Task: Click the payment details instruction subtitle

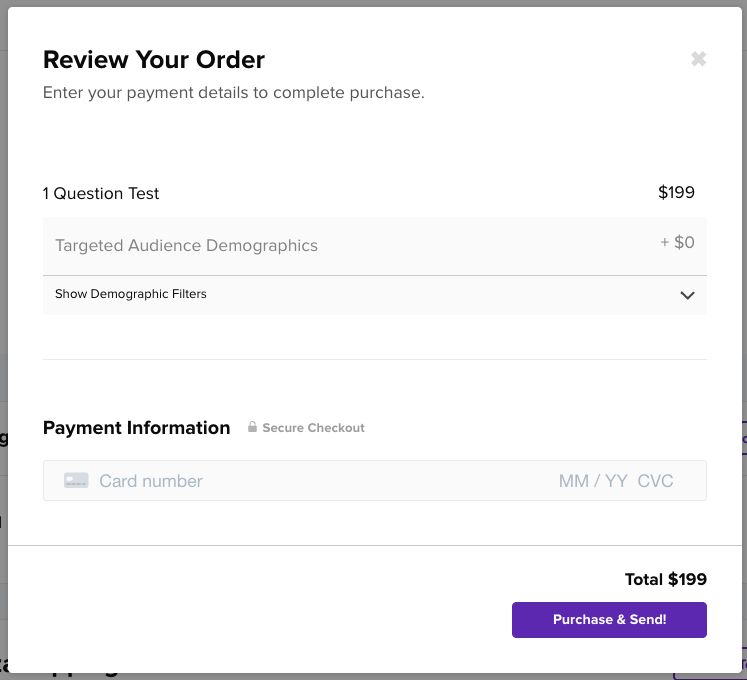Action: pyautogui.click(x=234, y=93)
